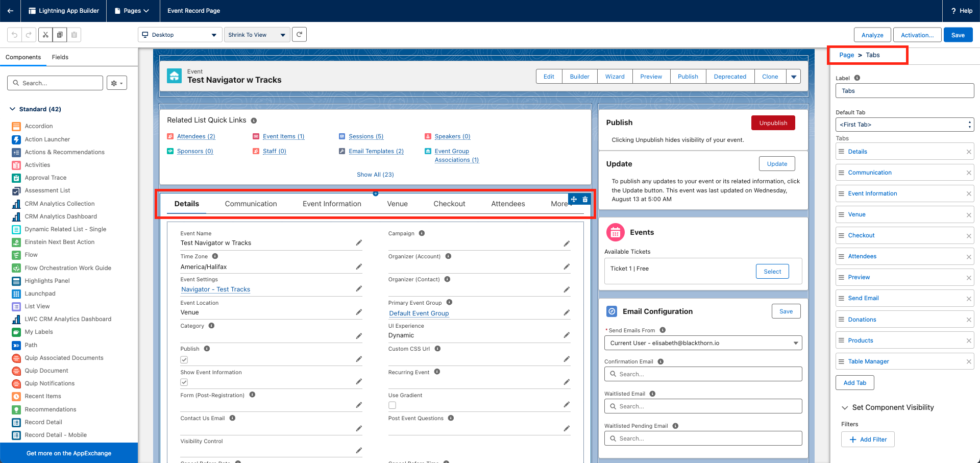Image resolution: width=980 pixels, height=463 pixels.
Task: Click the Add Filter button
Action: 868,440
